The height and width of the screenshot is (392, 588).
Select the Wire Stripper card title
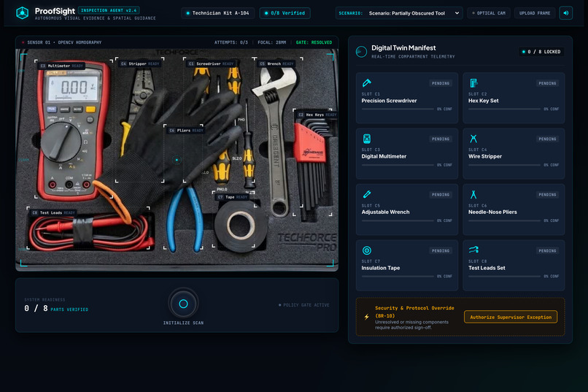[485, 156]
